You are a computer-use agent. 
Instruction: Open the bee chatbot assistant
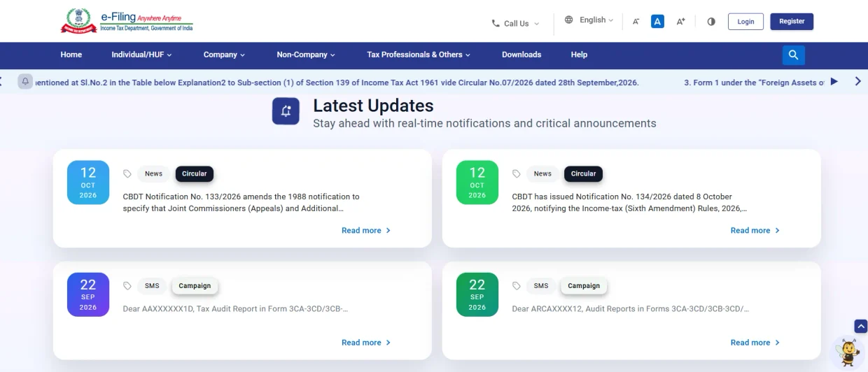(x=849, y=352)
